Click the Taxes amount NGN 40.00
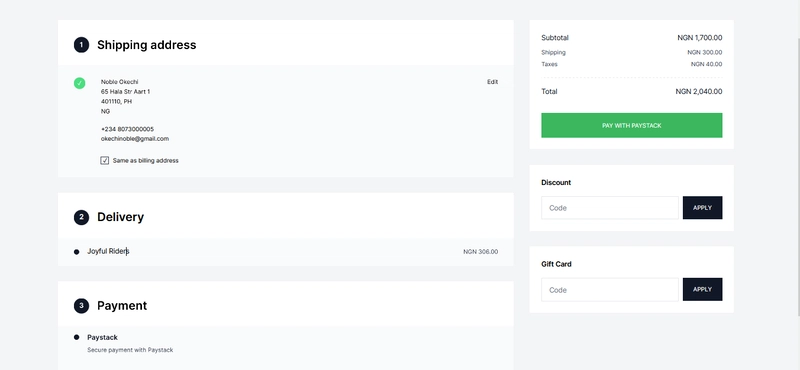 [x=707, y=64]
